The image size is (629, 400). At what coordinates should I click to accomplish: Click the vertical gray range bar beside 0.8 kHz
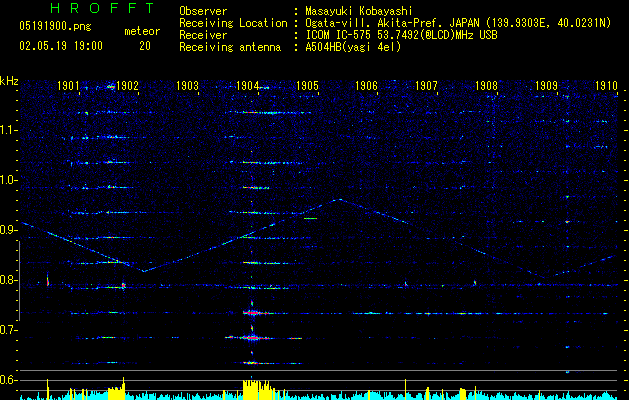click(19, 280)
